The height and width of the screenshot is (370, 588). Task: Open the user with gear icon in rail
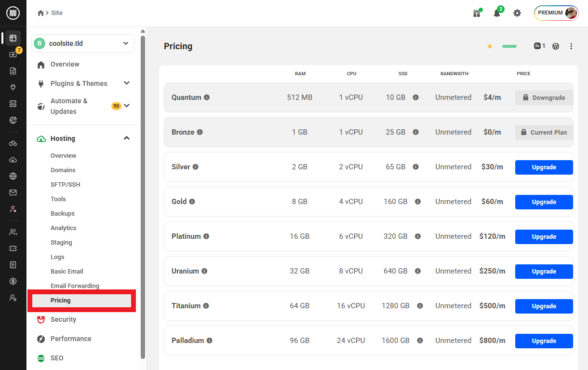click(x=13, y=298)
